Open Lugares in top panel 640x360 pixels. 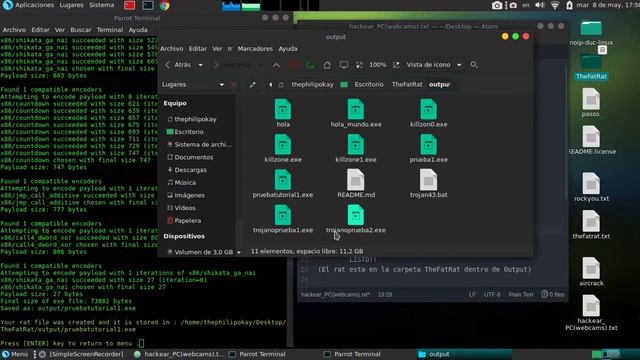click(71, 5)
